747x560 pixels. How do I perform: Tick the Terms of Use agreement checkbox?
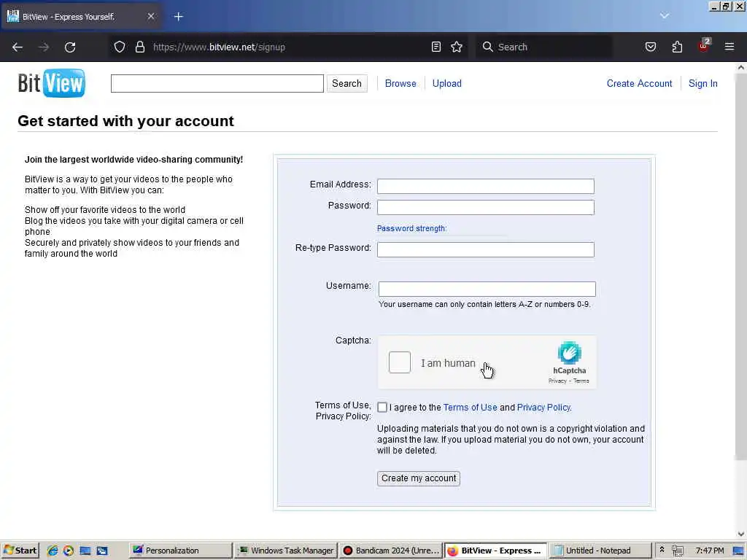(382, 407)
